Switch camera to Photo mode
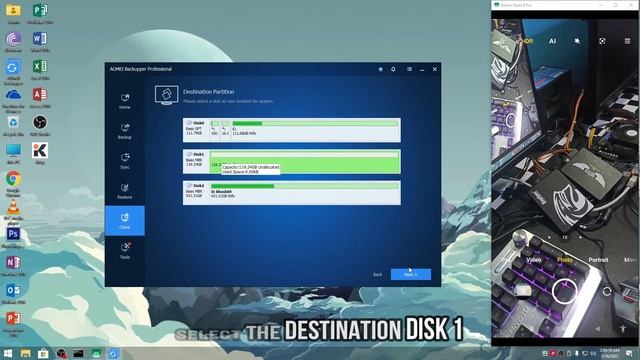The width and height of the screenshot is (640, 360). [x=564, y=260]
